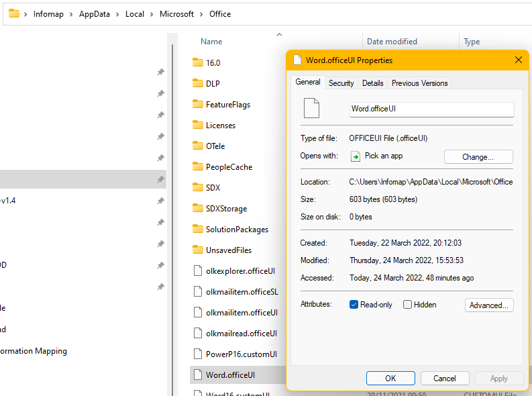Viewport: 532px width, 396px height.
Task: Expand the chevron after Microsoft in breadcrumb
Action: (201, 14)
